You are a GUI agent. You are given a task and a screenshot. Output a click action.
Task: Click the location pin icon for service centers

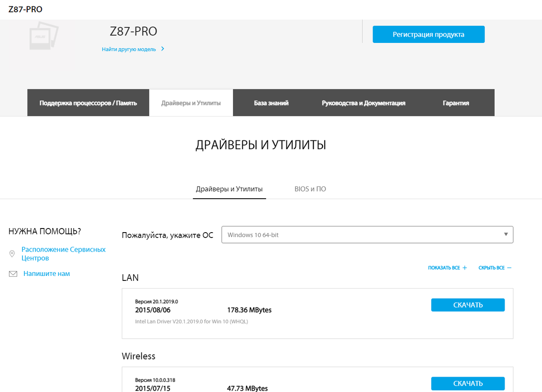click(12, 254)
